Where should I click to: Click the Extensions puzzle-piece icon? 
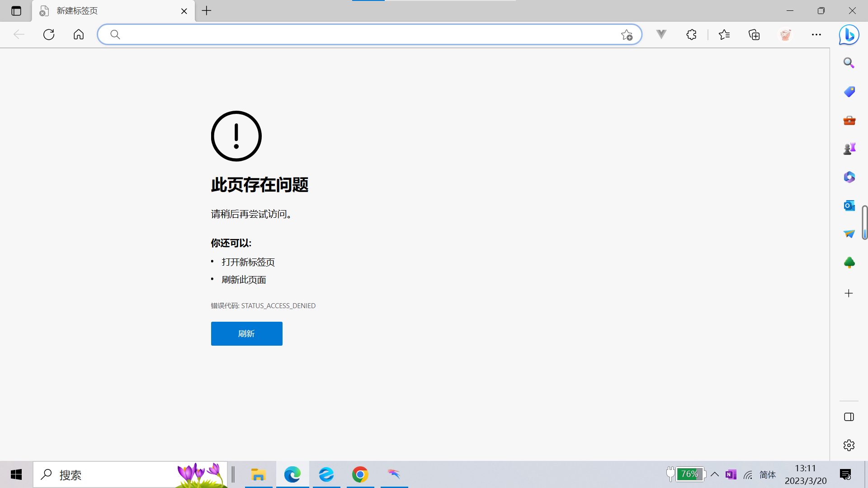coord(691,35)
